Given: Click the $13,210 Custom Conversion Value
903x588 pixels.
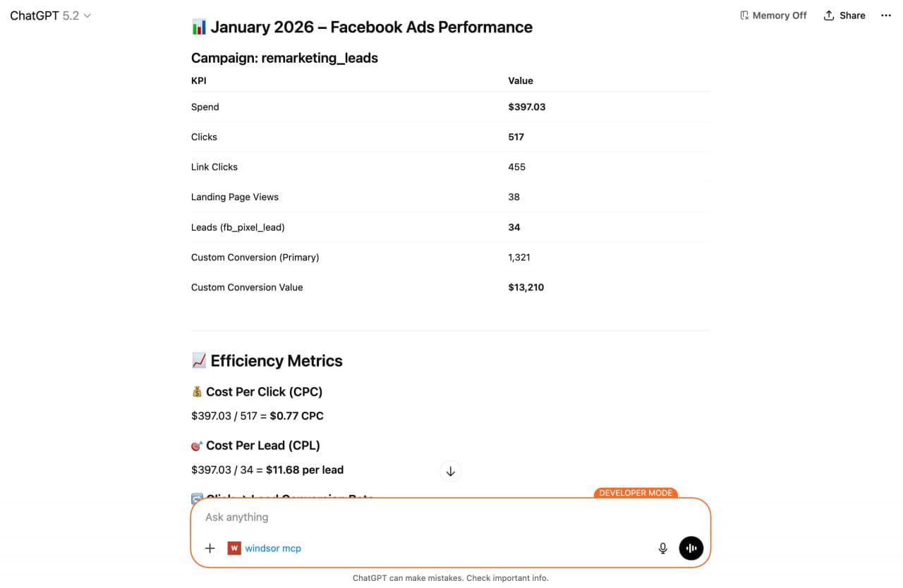Looking at the screenshot, I should 526,288.
